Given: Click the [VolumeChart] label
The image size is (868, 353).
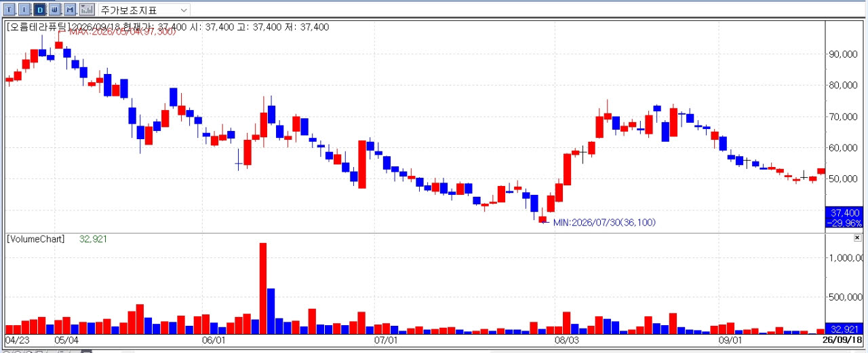Looking at the screenshot, I should pyautogui.click(x=35, y=239).
